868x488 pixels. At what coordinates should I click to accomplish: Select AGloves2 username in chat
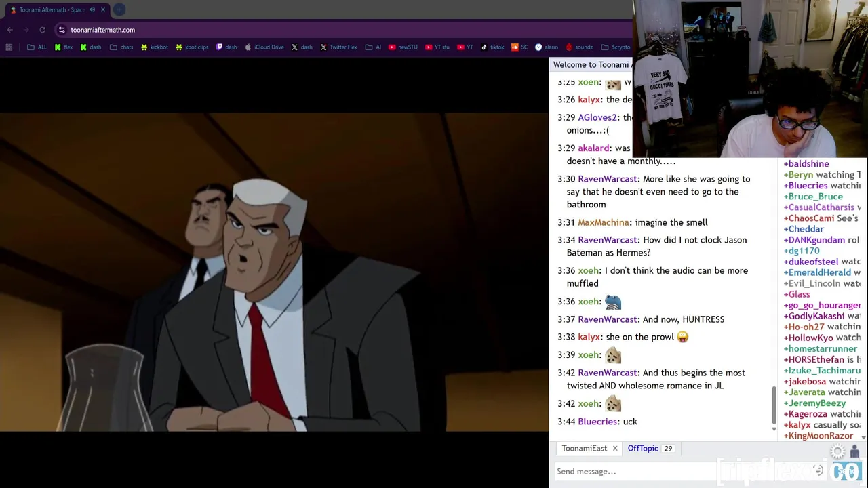point(597,117)
